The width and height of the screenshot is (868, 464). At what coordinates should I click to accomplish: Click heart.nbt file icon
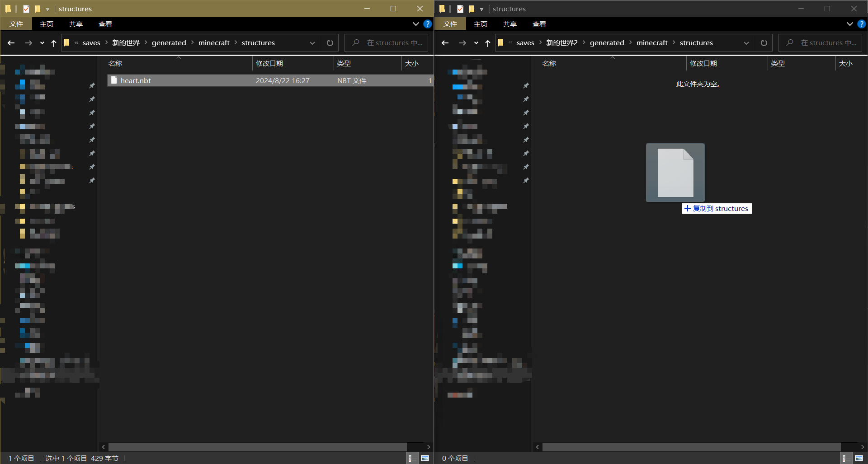[114, 80]
